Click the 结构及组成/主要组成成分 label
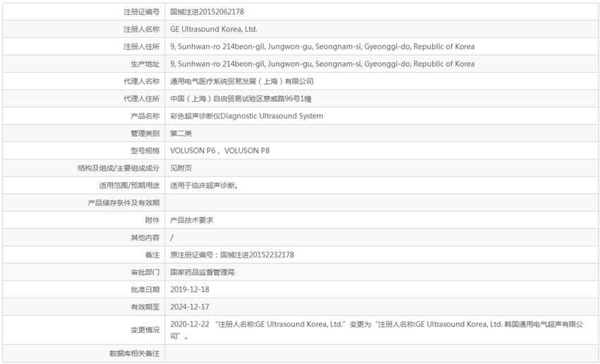Screen dimensions: 600x364 (x=119, y=168)
